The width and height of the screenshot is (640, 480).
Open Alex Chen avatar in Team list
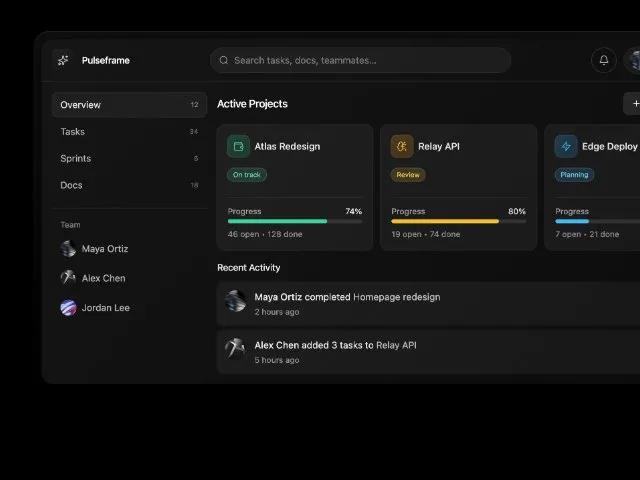click(68, 278)
